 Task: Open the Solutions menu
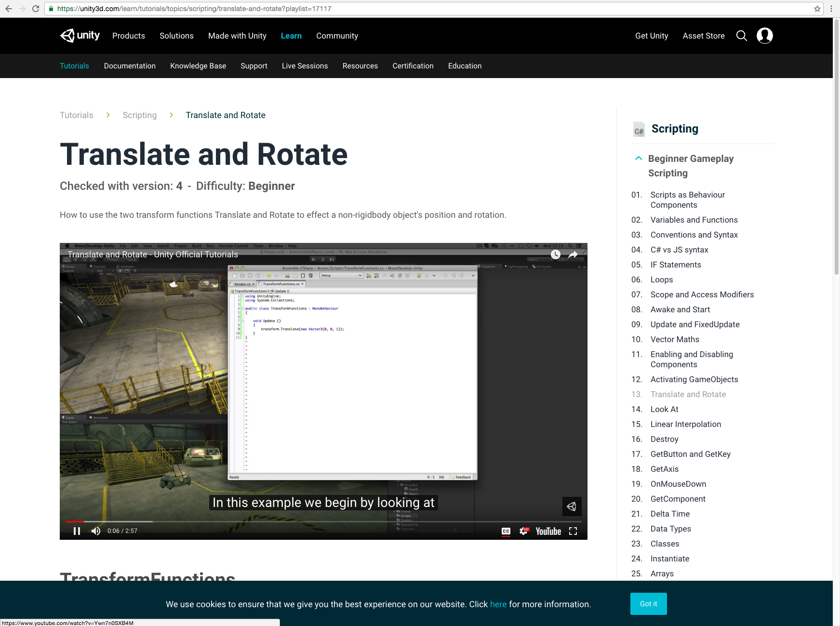point(176,36)
